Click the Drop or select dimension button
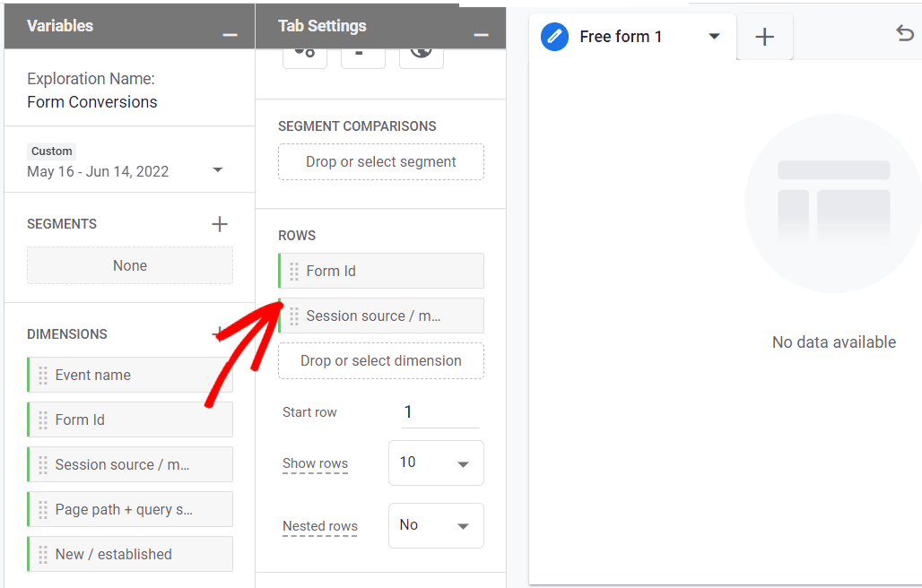This screenshot has height=588, width=922. pyautogui.click(x=380, y=360)
